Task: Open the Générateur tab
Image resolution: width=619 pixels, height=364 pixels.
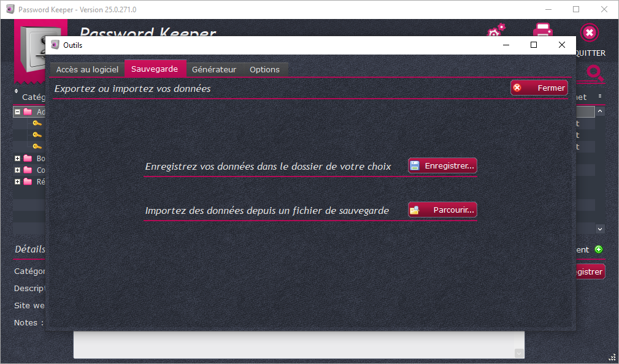Action: coord(214,69)
